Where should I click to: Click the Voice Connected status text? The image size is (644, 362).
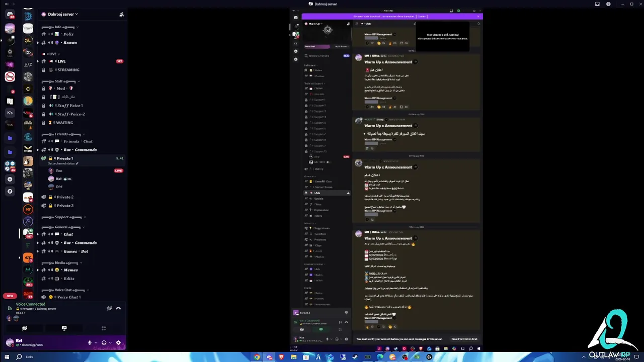coord(30,304)
